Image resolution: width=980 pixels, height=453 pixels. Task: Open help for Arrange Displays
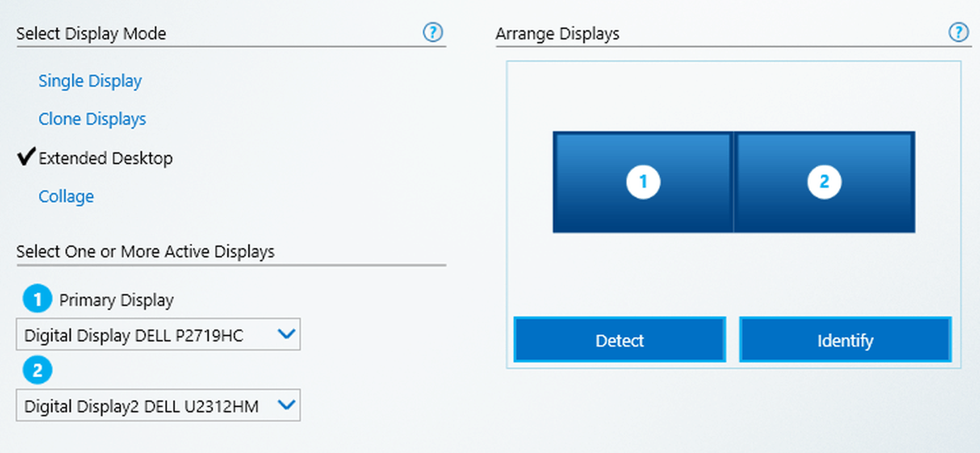[958, 32]
